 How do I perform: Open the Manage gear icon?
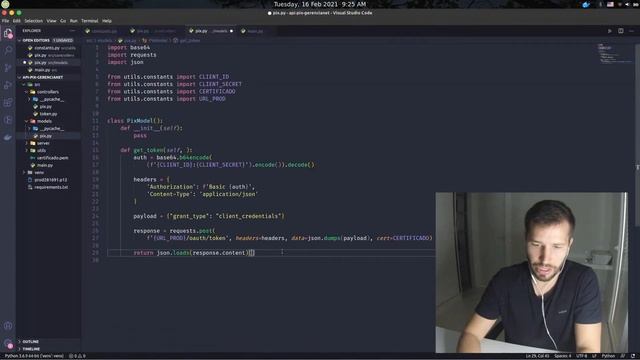[x=8, y=344]
